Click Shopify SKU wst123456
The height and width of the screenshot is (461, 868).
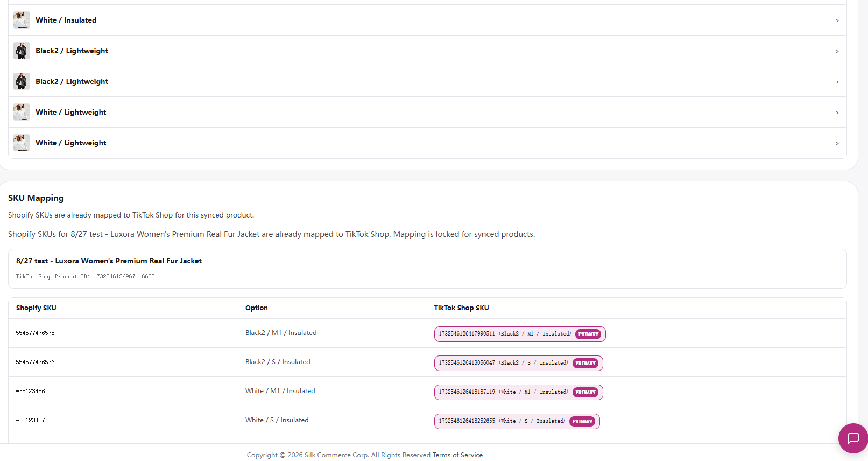coord(30,392)
